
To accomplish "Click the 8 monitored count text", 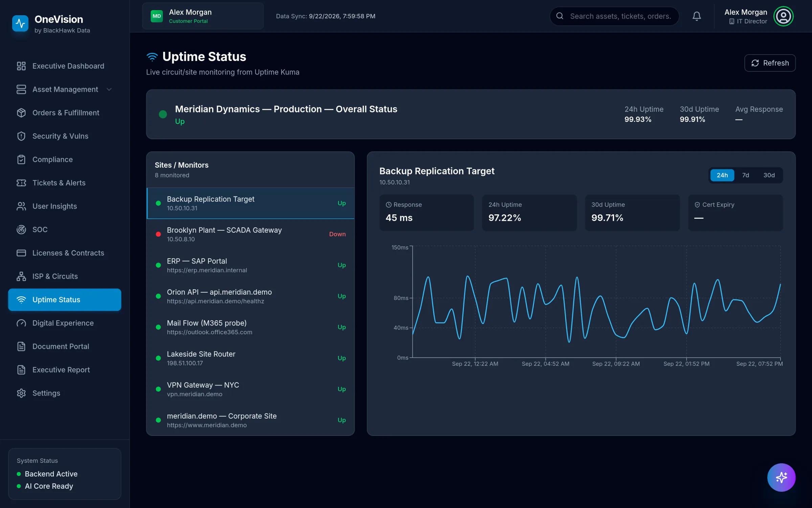I will pos(172,175).
